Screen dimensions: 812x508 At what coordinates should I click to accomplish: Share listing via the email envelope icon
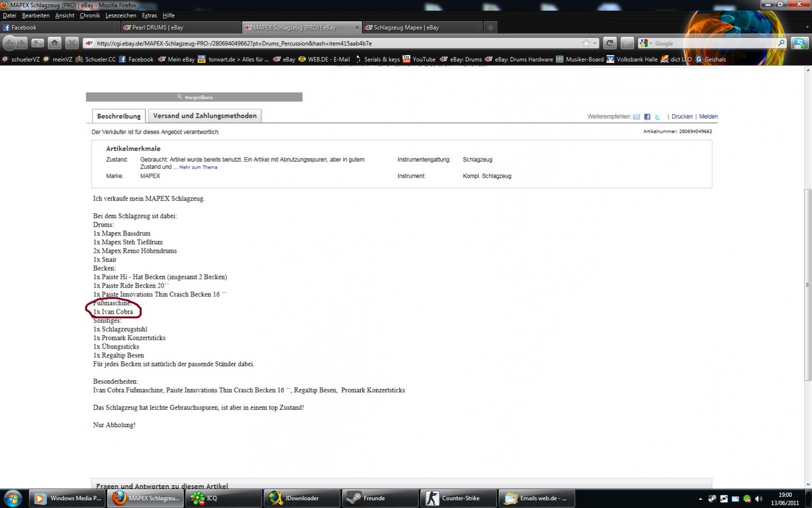[x=636, y=117]
